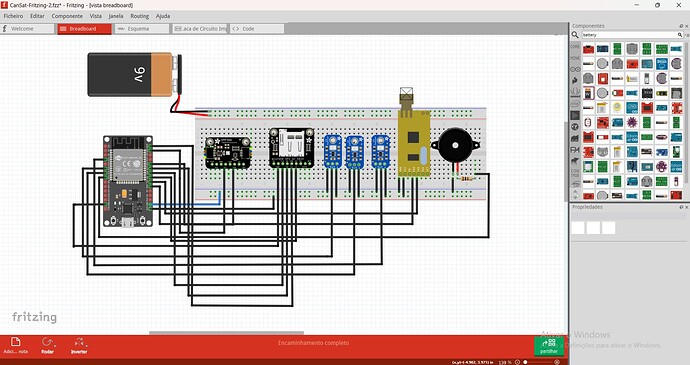This screenshot has width=690, height=365.
Task: Open the Arduino parts bin in sidebar
Action: pos(575,69)
